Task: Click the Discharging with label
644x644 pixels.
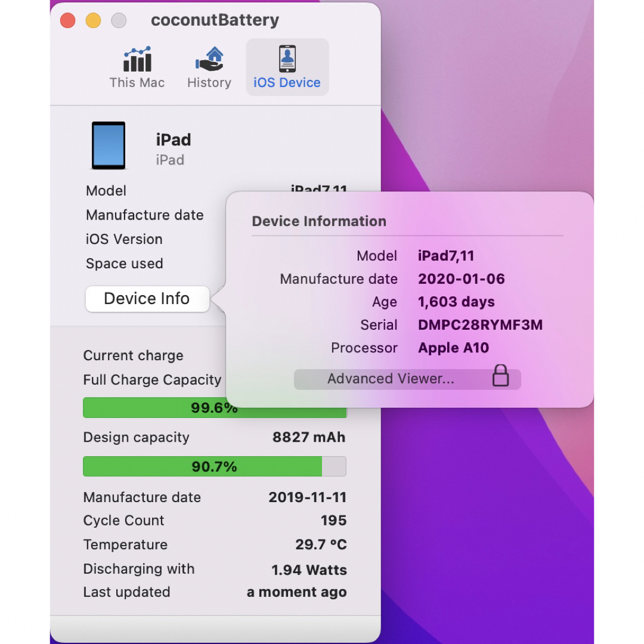Action: click(x=139, y=569)
